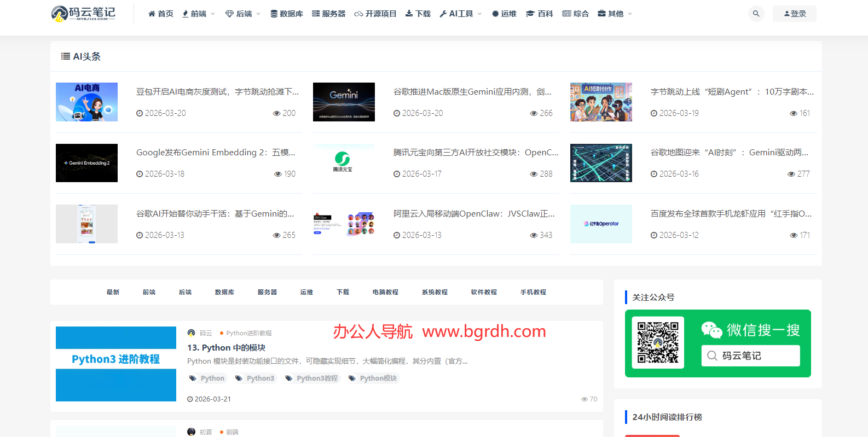Select the 系统教程 tab
Viewport: 868px width, 437px height.
435,292
